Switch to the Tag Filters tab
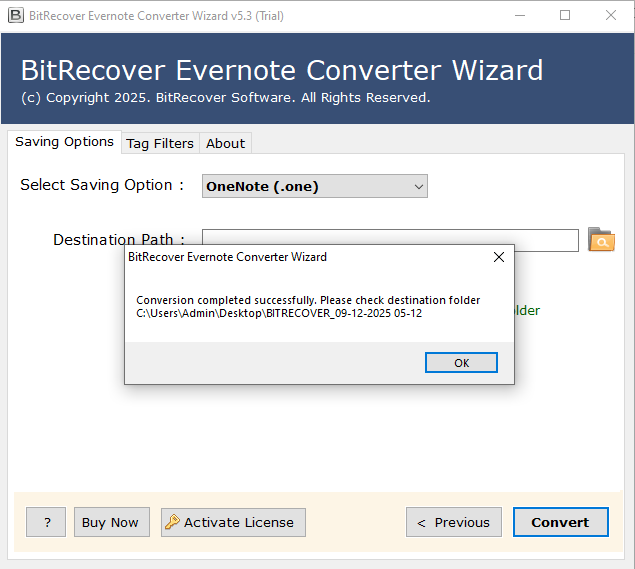The height and width of the screenshot is (569, 635). 160,143
